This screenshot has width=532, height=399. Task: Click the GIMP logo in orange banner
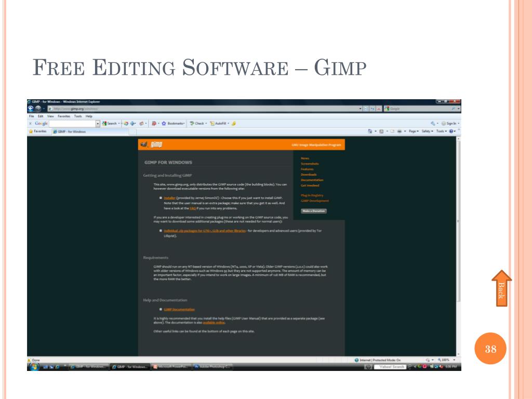point(151,144)
